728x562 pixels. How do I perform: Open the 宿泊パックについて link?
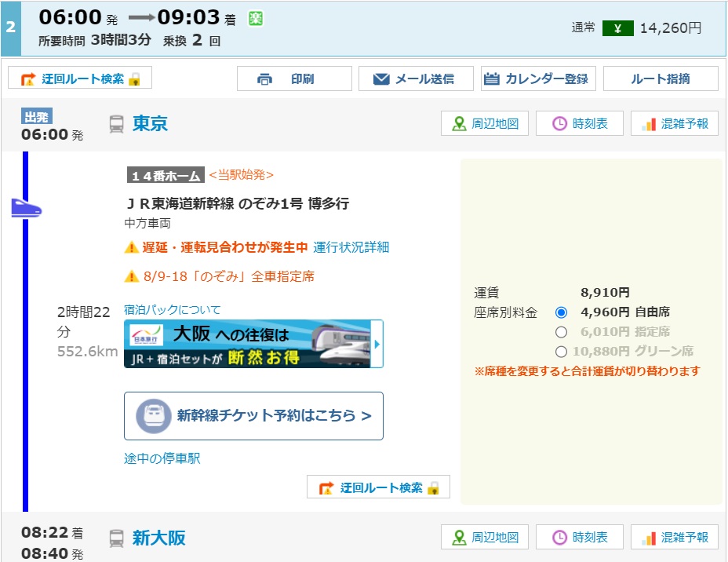click(x=173, y=310)
